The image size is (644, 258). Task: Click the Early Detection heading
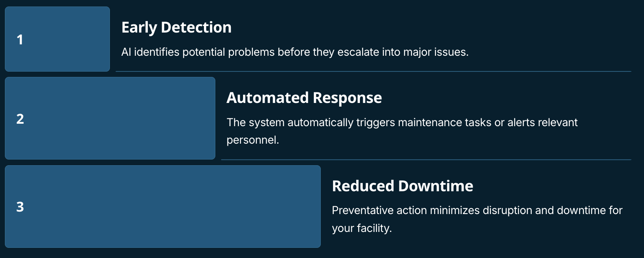[x=176, y=27]
